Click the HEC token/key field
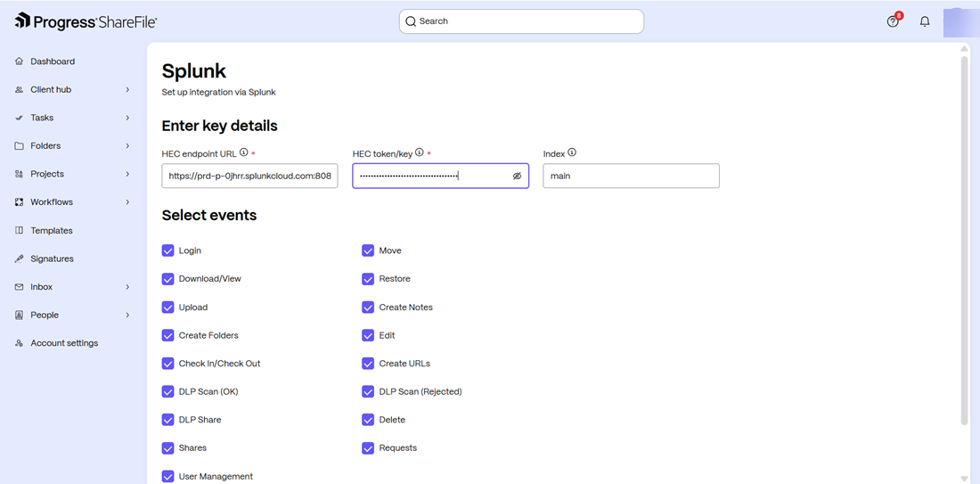 (440, 176)
